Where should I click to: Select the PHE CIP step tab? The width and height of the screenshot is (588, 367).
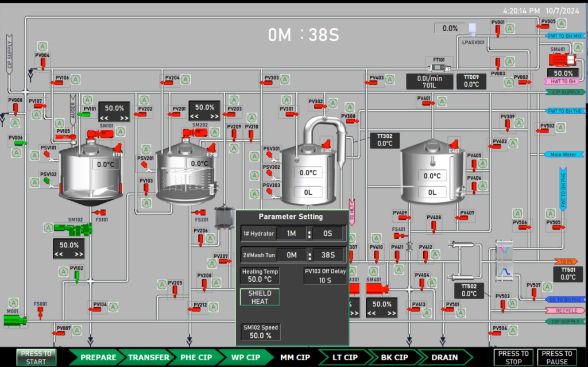[x=196, y=357]
